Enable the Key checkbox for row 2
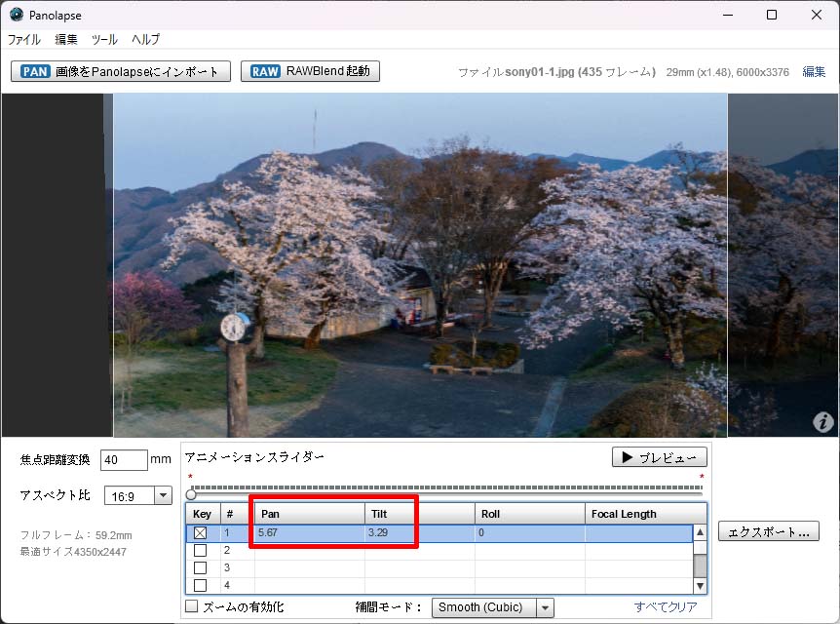This screenshot has width=840, height=624. (201, 550)
